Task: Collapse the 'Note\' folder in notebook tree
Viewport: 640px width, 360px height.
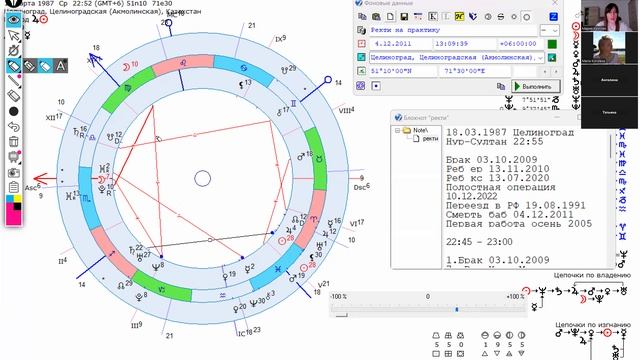Action: click(397, 131)
